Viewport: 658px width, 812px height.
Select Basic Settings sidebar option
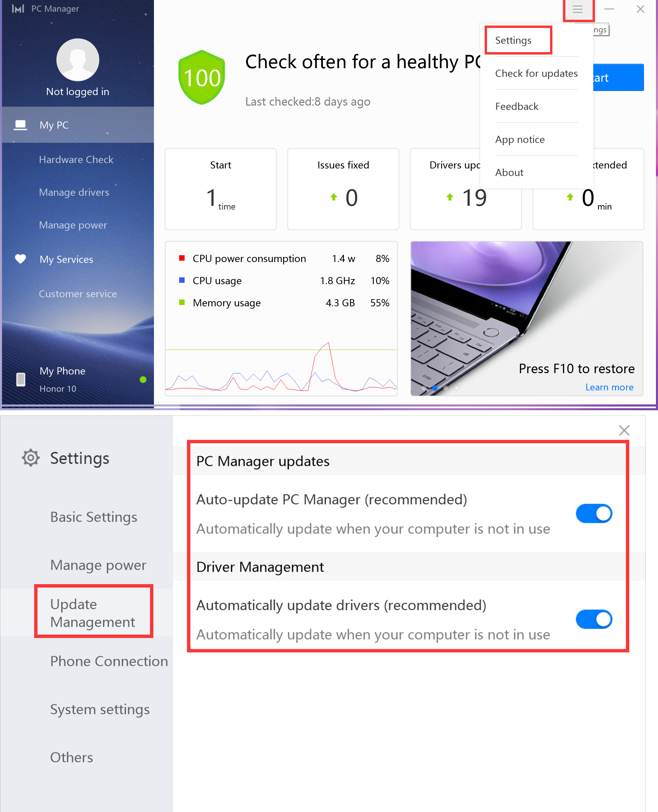(93, 517)
